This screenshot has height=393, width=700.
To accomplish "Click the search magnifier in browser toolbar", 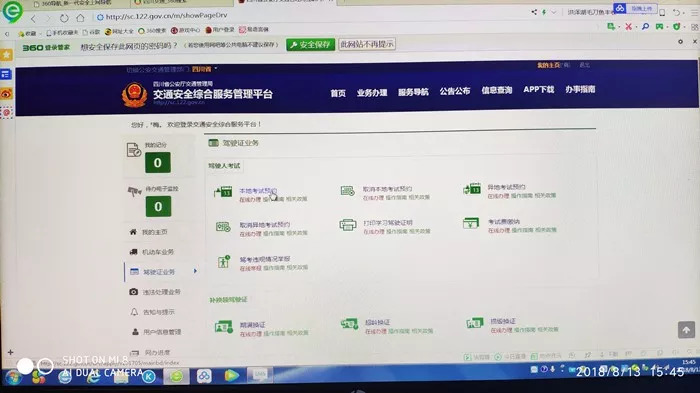I will (646, 27).
